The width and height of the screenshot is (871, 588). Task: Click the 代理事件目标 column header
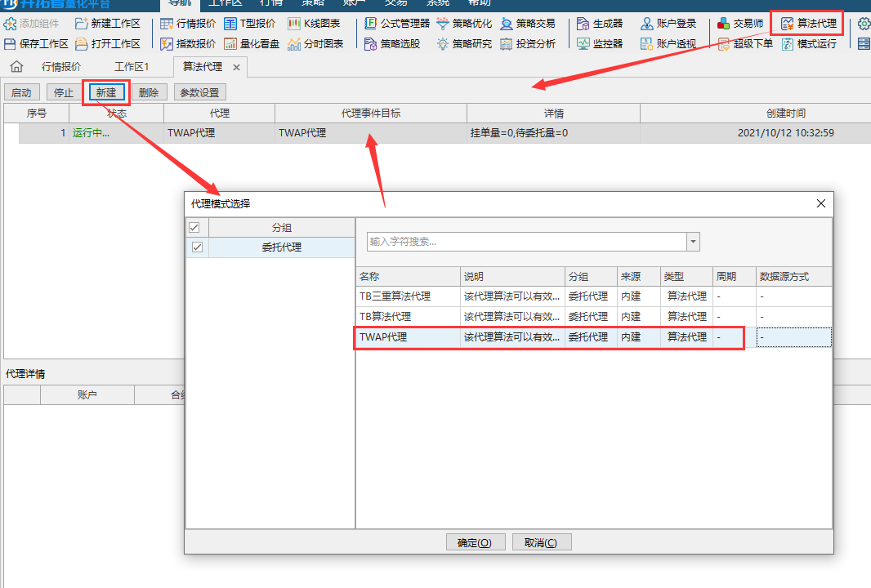tap(370, 114)
